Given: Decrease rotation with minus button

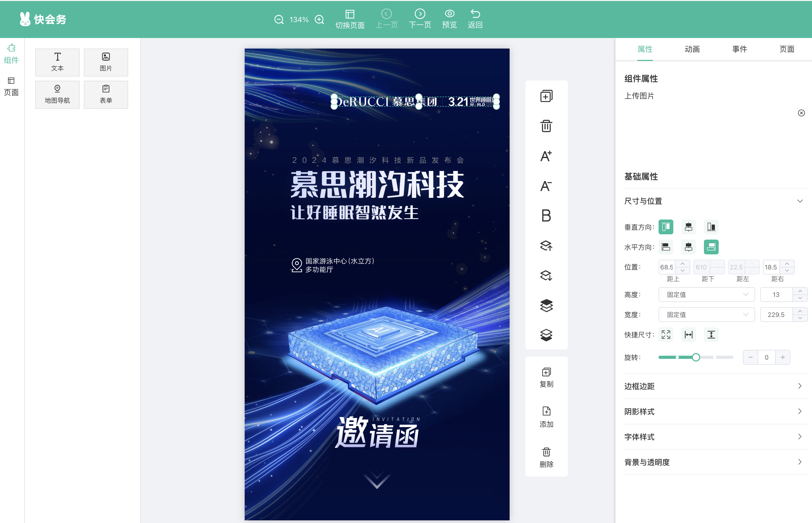Looking at the screenshot, I should tap(751, 357).
